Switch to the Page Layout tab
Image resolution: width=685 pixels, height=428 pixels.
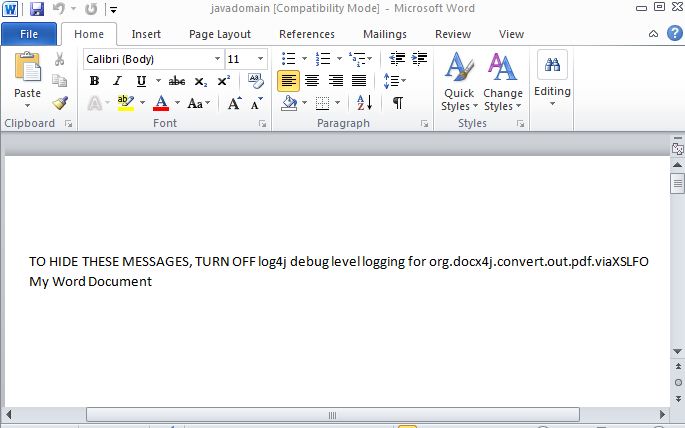(220, 34)
